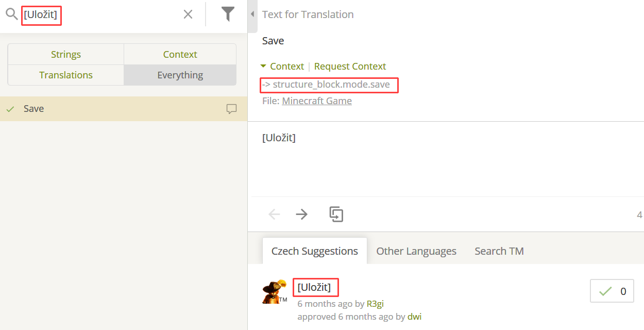Click the Request Context link

[x=350, y=66]
